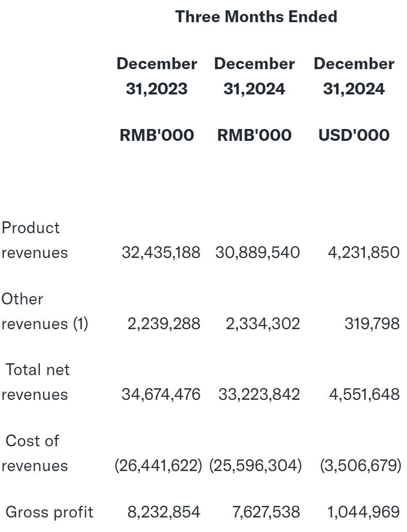This screenshot has height=532, width=407.
Task: Select cost of revenues value (26,441,622)
Action: (158, 465)
